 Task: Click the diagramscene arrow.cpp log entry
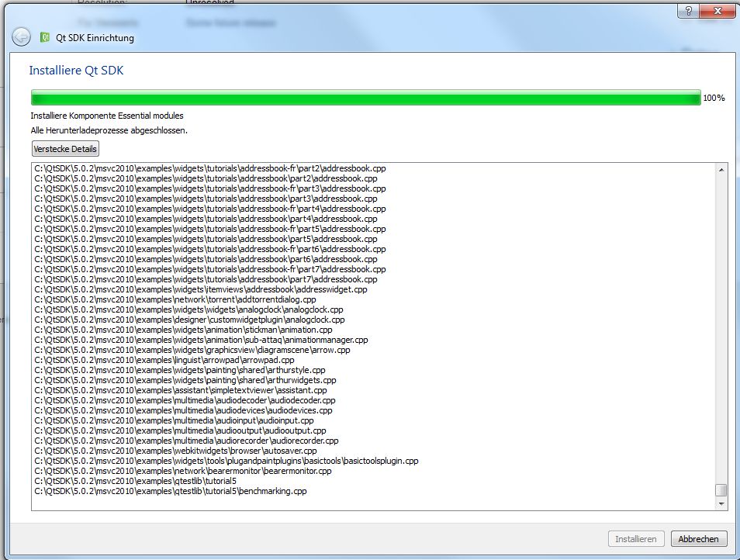(192, 350)
